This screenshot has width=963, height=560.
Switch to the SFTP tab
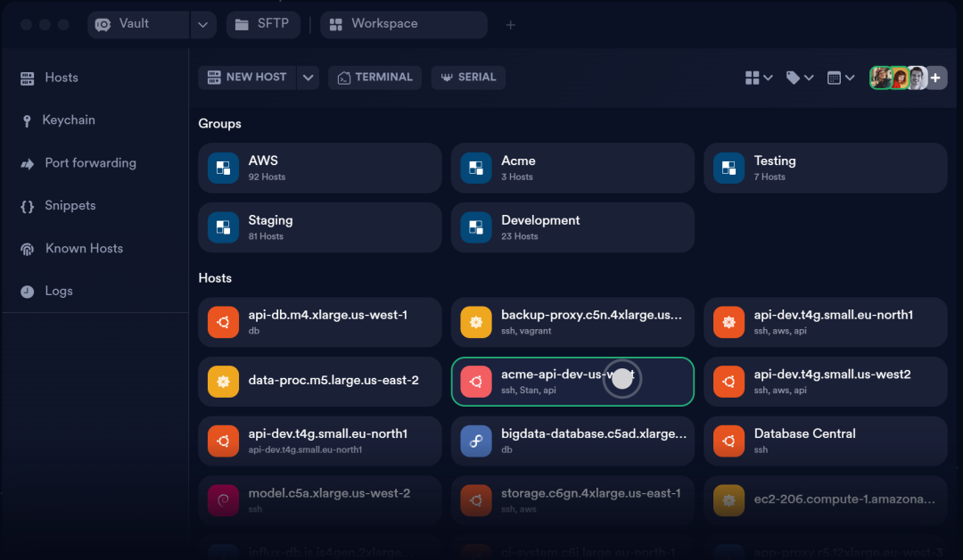263,25
